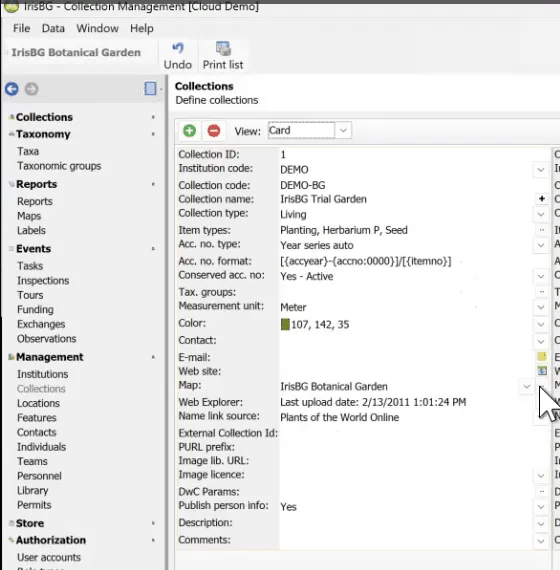
Task: Click the red remove collection button
Action: coord(214,131)
